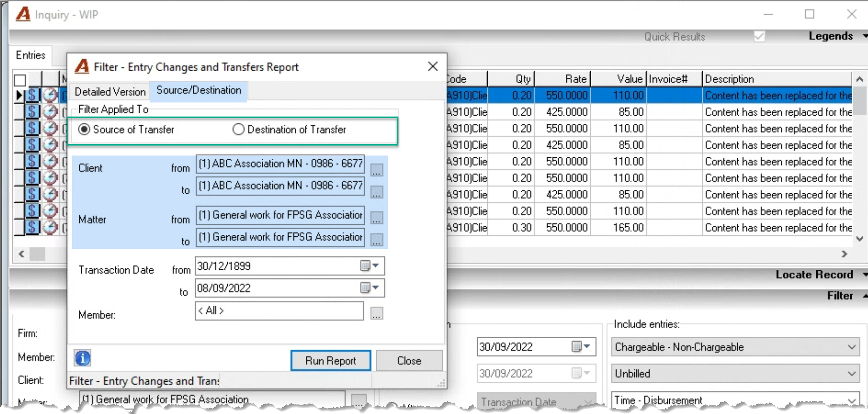This screenshot has height=414, width=868.
Task: Click dollar icon in first entries row
Action: click(32, 95)
